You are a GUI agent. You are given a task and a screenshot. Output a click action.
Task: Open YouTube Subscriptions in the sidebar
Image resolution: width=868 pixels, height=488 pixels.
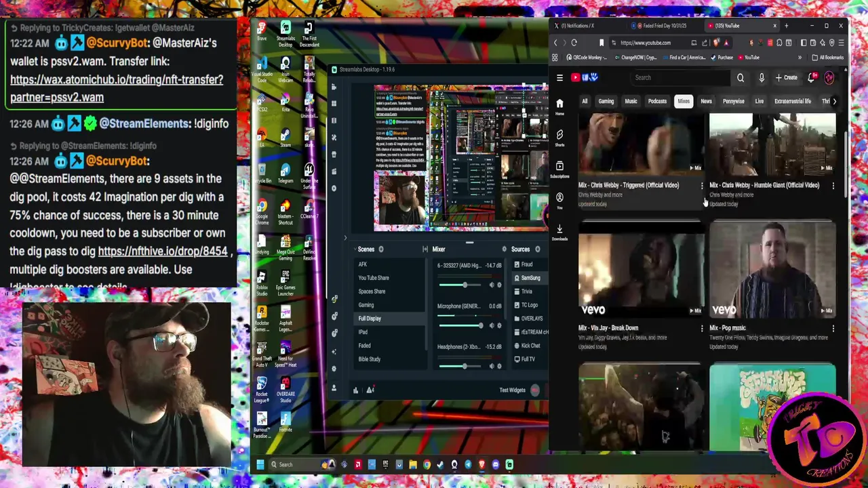coord(559,169)
